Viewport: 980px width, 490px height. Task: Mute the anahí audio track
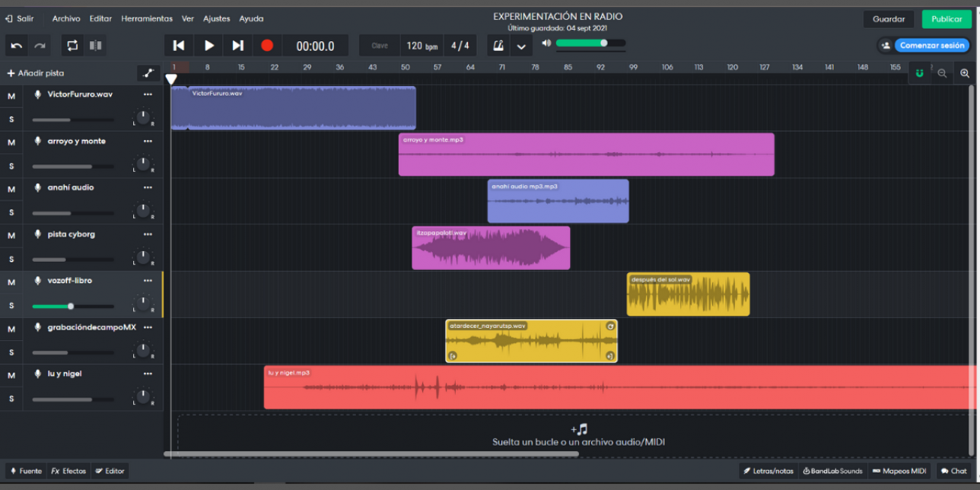[11, 189]
